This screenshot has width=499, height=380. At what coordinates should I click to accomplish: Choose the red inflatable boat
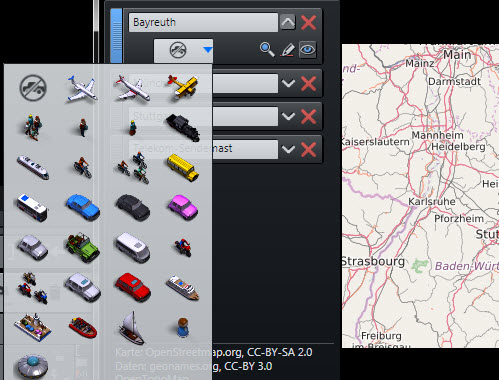[83, 327]
